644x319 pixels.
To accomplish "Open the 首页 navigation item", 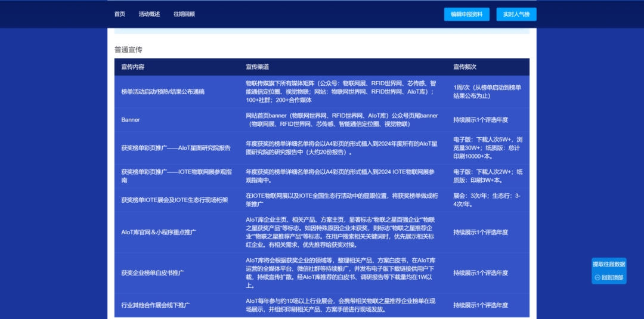I will click(x=119, y=14).
